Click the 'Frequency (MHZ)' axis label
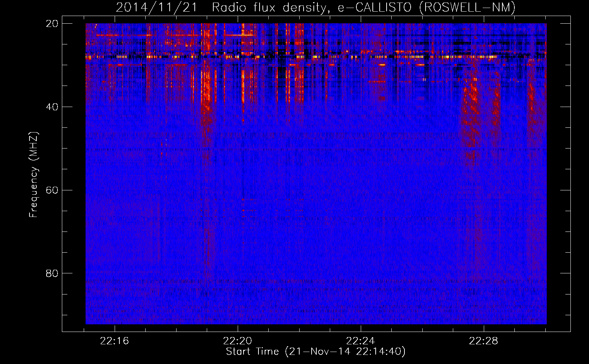The width and height of the screenshot is (589, 364). pos(33,175)
